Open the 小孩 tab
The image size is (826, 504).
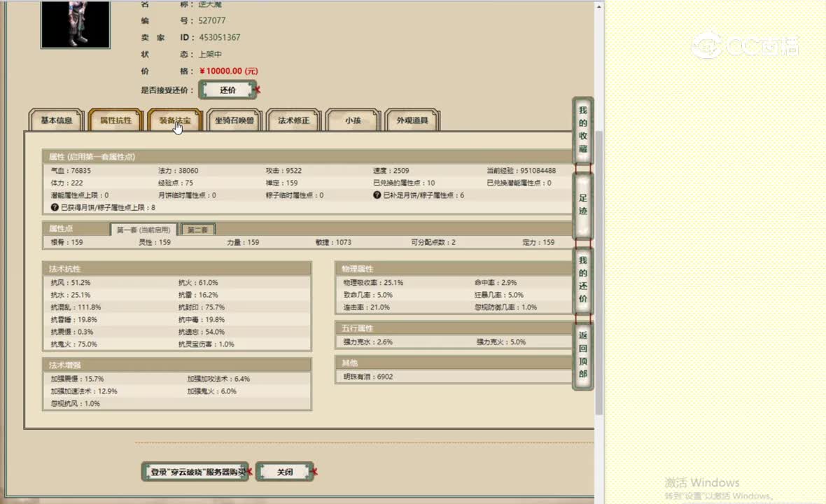[x=353, y=120]
